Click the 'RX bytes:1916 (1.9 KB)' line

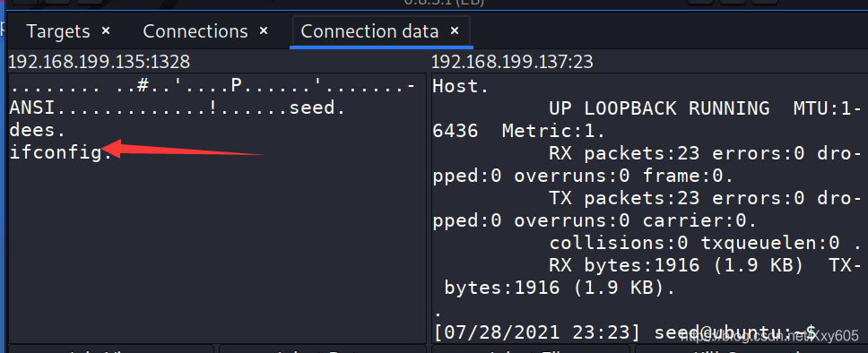tap(706, 265)
